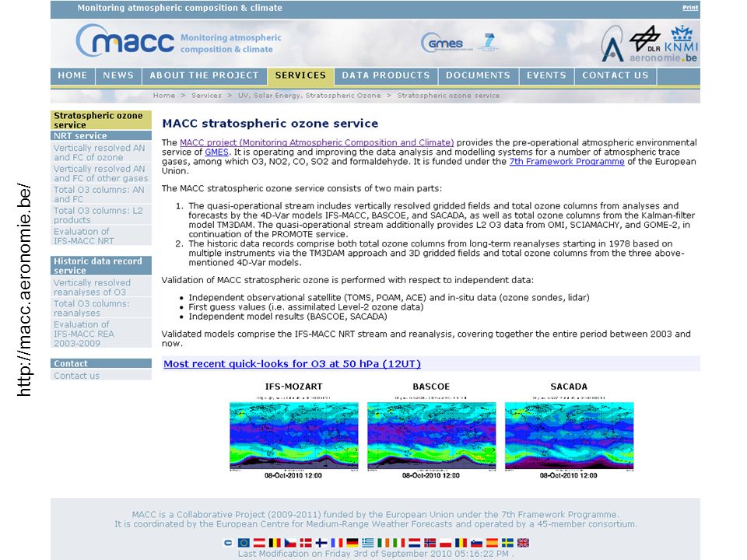Open the DOCUMENTS menu item
The height and width of the screenshot is (560, 747).
[478, 75]
